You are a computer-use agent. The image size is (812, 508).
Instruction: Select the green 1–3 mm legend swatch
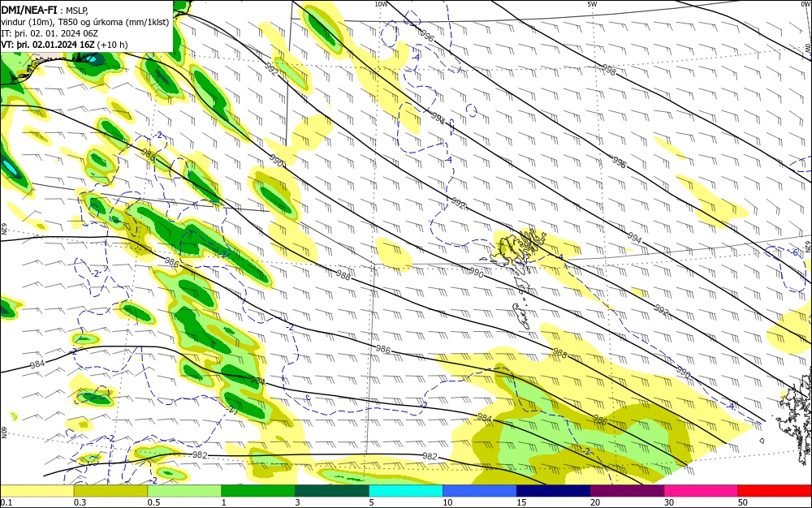coord(258,491)
